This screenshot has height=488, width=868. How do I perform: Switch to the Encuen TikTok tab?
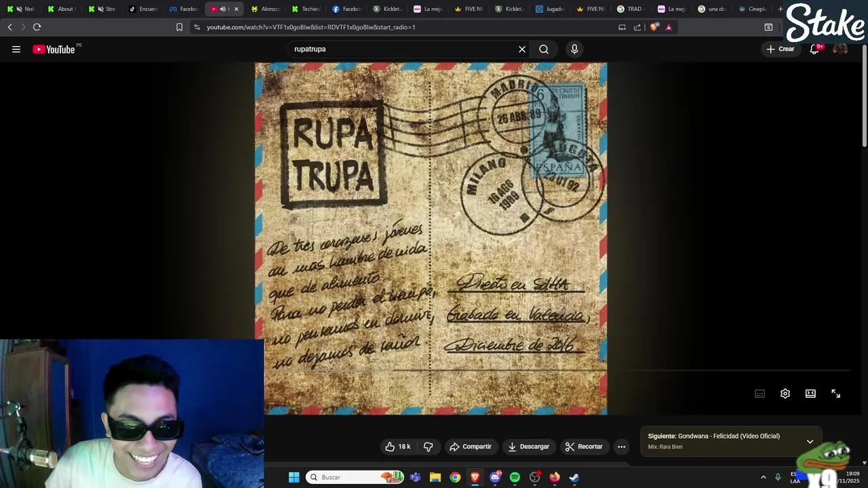[x=142, y=9]
